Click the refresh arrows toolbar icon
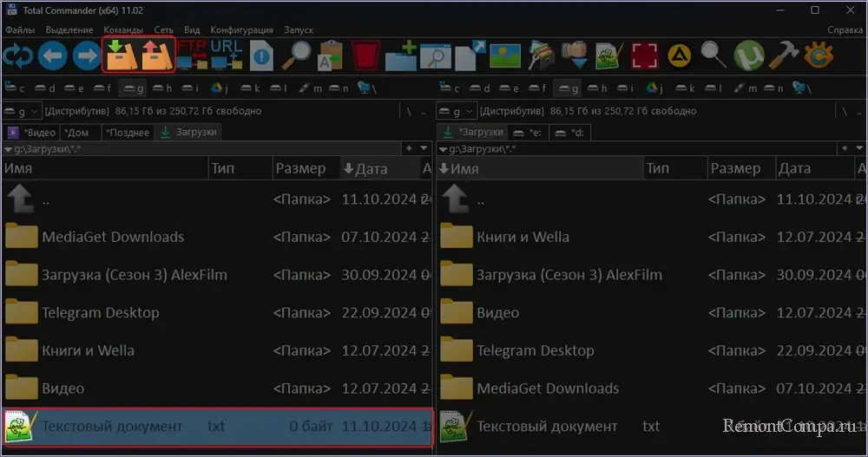Image resolution: width=868 pixels, height=457 pixels. pos(16,55)
